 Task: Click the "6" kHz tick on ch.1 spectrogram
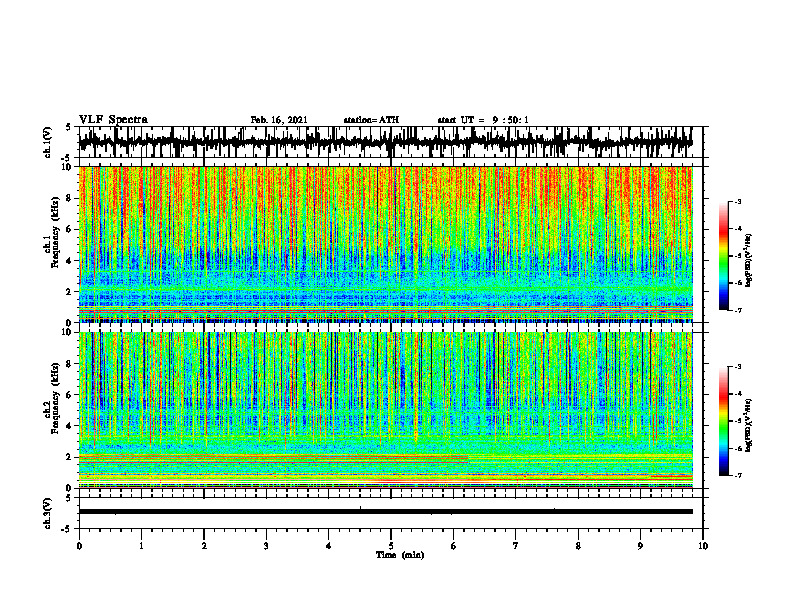pos(69,230)
